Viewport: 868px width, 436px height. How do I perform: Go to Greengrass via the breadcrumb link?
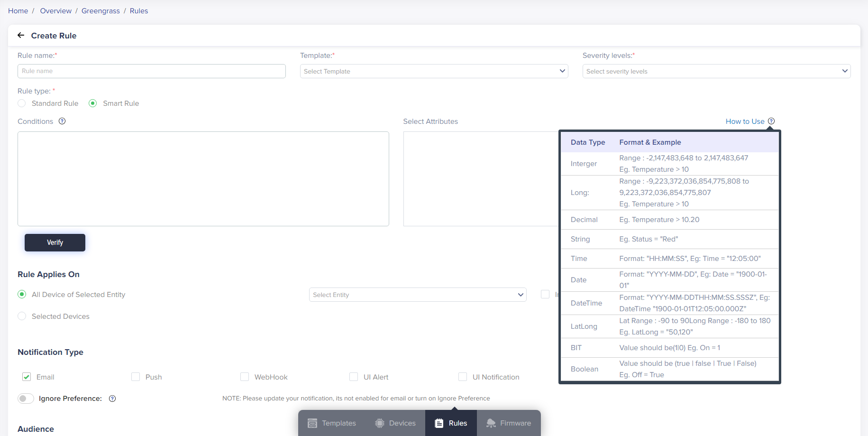(101, 10)
